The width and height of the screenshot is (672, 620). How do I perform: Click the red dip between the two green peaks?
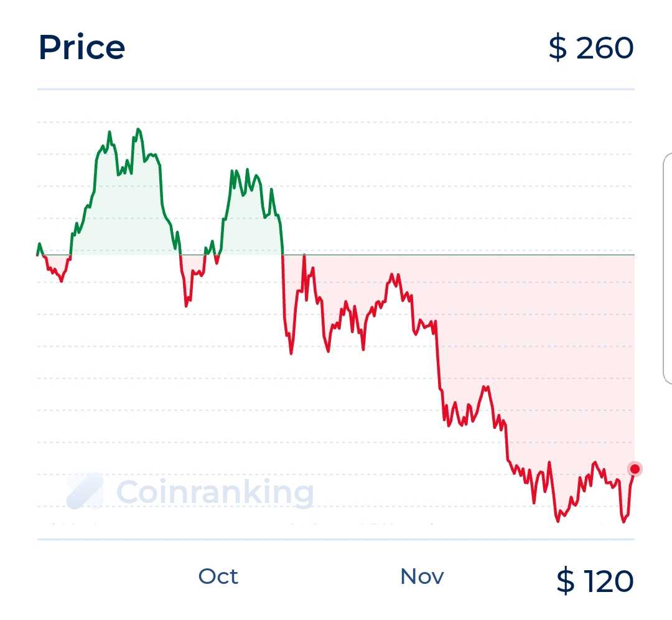[x=187, y=305]
